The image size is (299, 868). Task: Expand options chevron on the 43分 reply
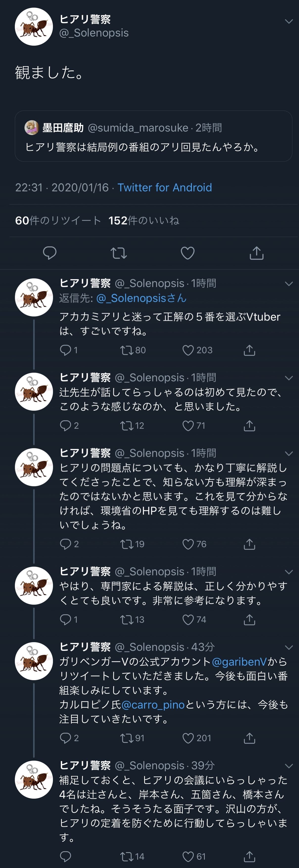(x=289, y=647)
